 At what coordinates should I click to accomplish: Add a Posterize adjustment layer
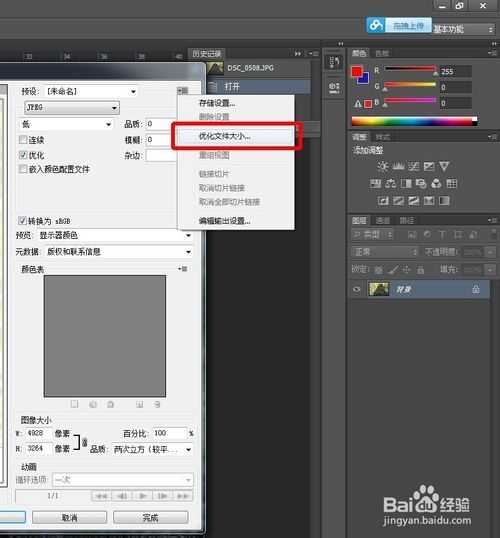[398, 200]
